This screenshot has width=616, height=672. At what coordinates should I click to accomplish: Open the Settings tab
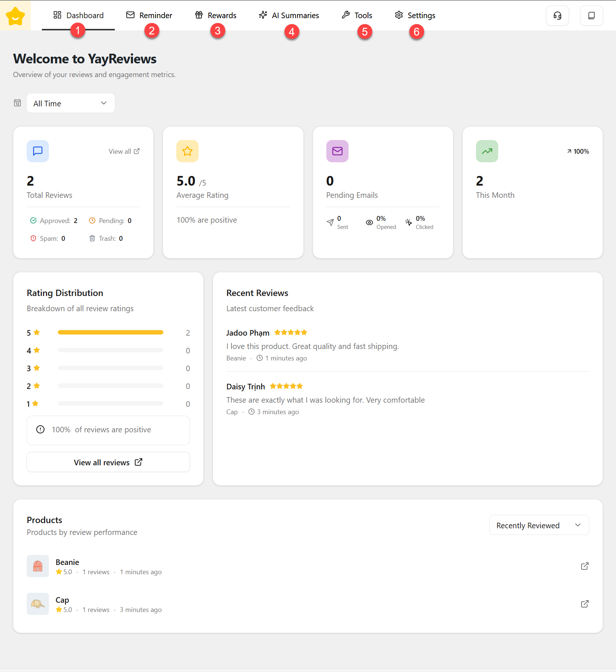(415, 16)
